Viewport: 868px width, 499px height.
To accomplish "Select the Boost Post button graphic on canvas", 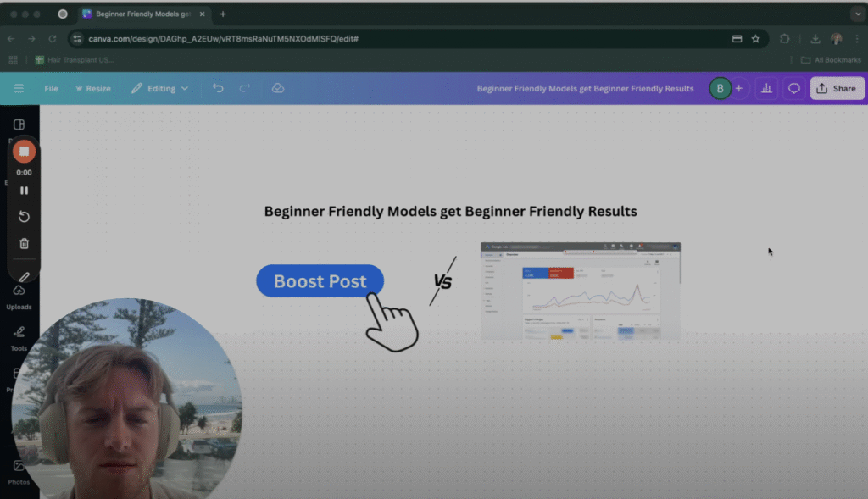I will [320, 281].
